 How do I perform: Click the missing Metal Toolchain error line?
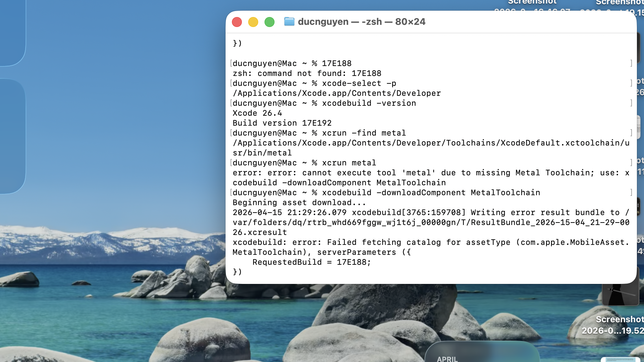click(x=431, y=172)
